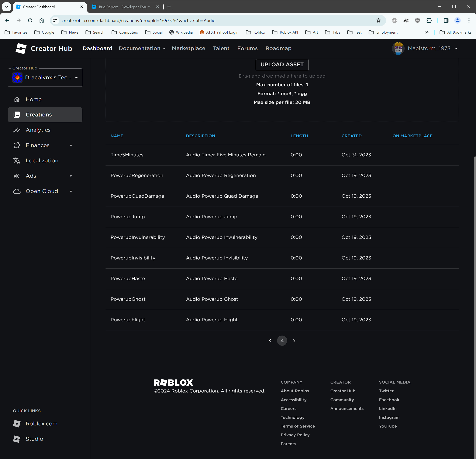Image resolution: width=476 pixels, height=459 pixels.
Task: Expand the Finances section chevron
Action: tap(71, 145)
